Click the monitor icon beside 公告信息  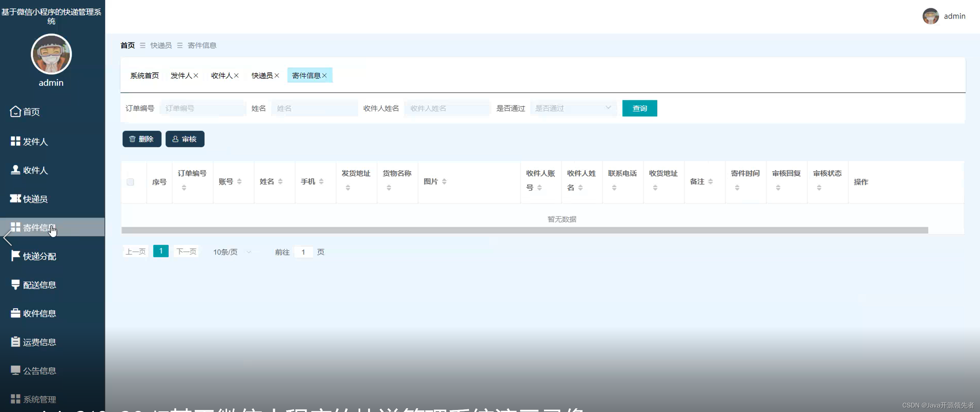[15, 370]
